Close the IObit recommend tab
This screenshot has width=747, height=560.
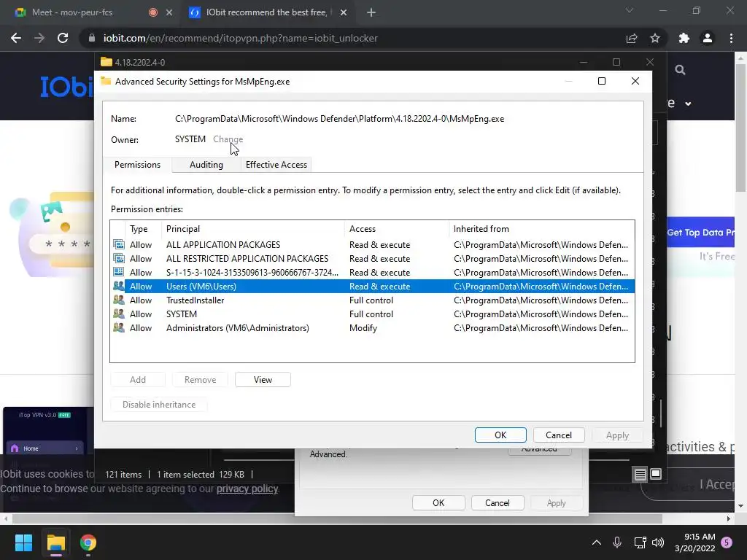(344, 12)
